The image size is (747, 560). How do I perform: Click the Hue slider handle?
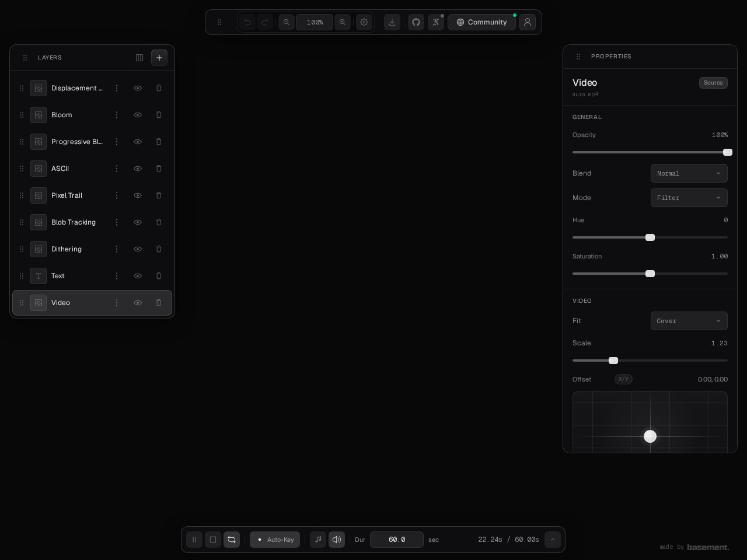[650, 237]
